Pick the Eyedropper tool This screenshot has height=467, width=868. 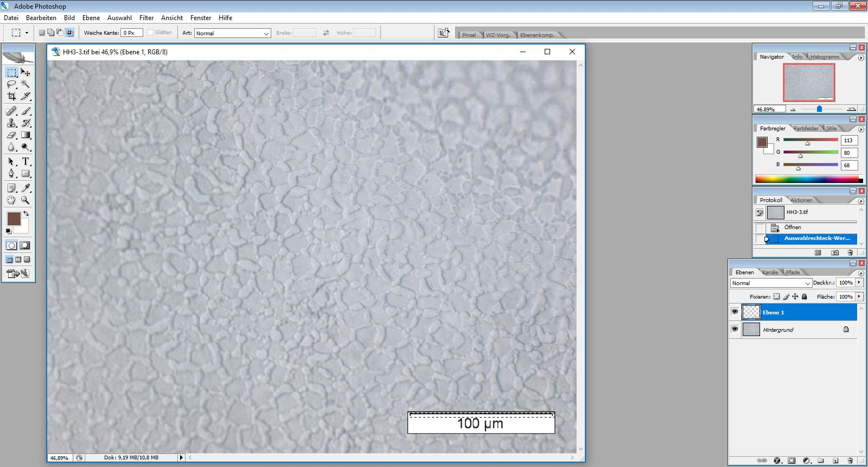click(25, 188)
